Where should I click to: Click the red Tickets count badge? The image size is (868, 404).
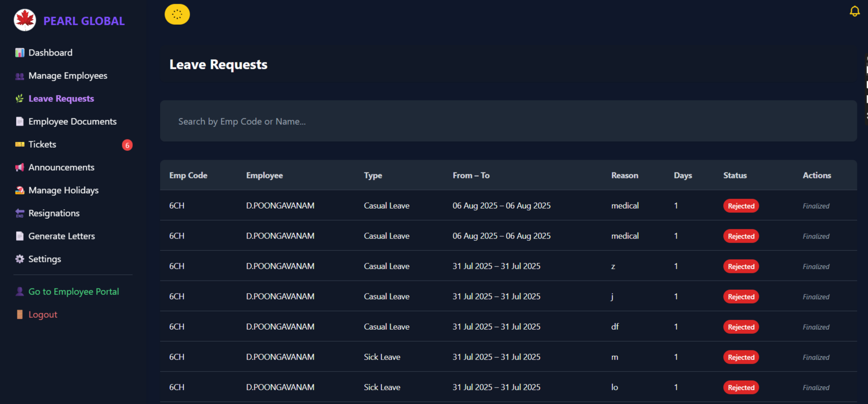(x=127, y=145)
